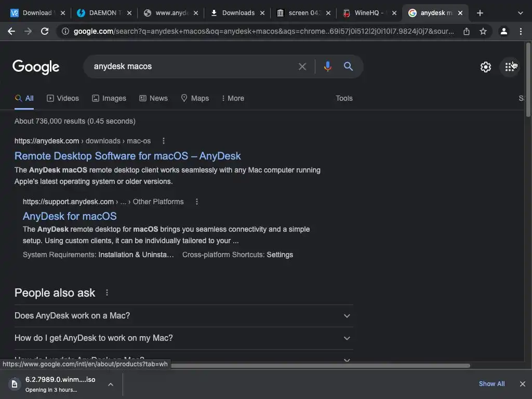This screenshot has width=532, height=399.
Task: Share this page via share icon
Action: [x=467, y=32]
